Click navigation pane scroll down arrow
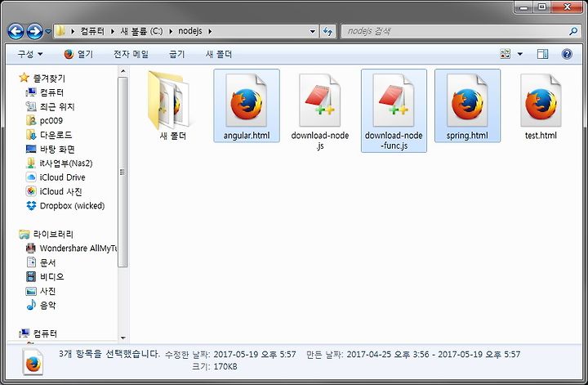This screenshot has width=588, height=385. click(122, 338)
